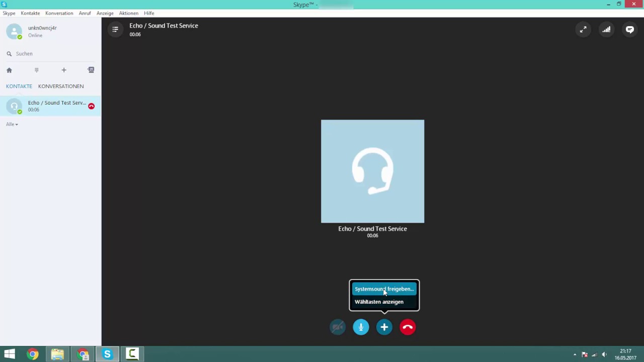Show call quality signal info

606,30
